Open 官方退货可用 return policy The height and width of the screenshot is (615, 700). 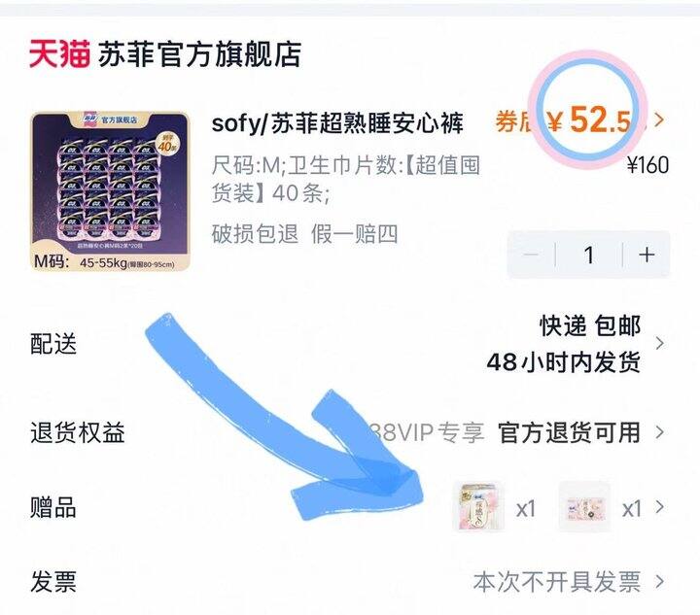[x=569, y=432]
